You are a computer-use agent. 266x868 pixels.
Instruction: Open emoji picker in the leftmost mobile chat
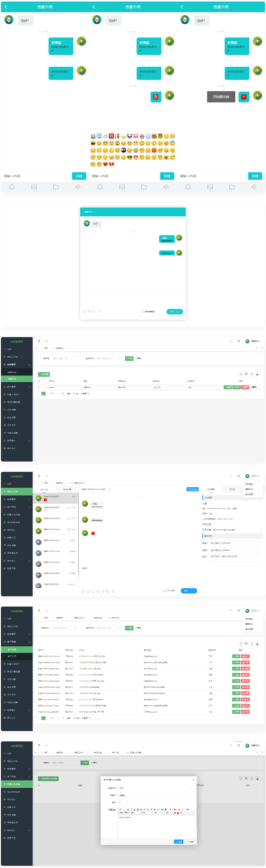pos(12,187)
